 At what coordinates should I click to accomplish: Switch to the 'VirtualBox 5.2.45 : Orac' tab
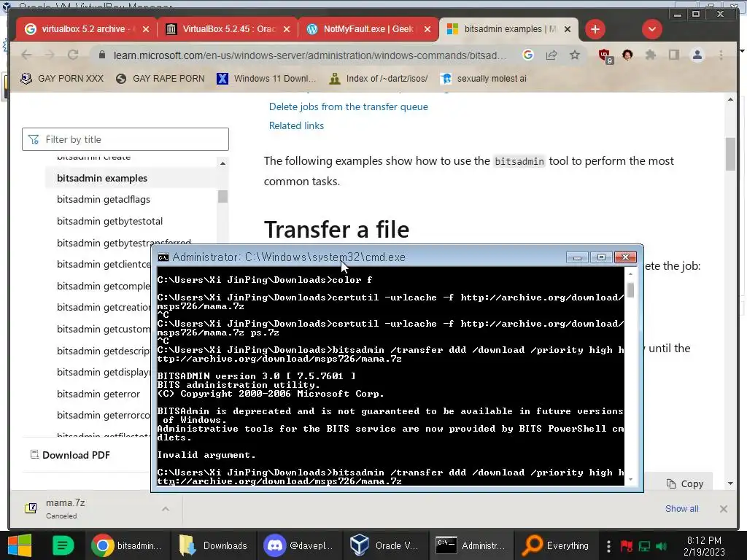(x=229, y=29)
